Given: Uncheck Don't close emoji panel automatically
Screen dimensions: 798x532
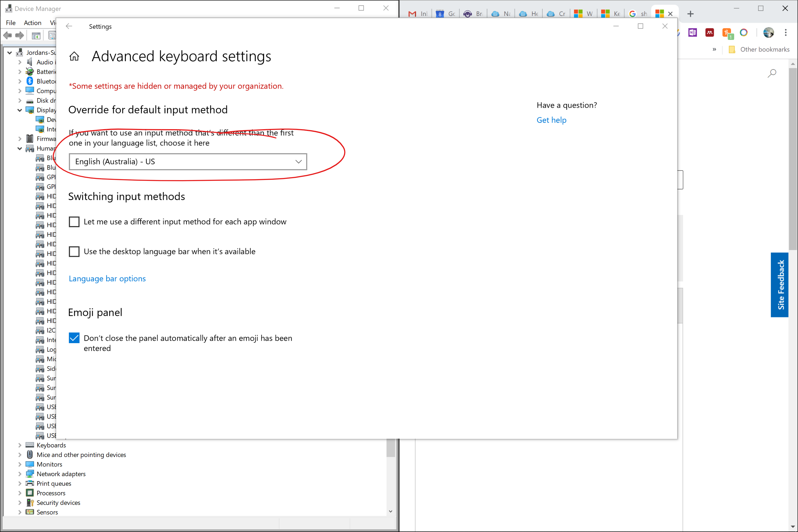Looking at the screenshot, I should 74,338.
